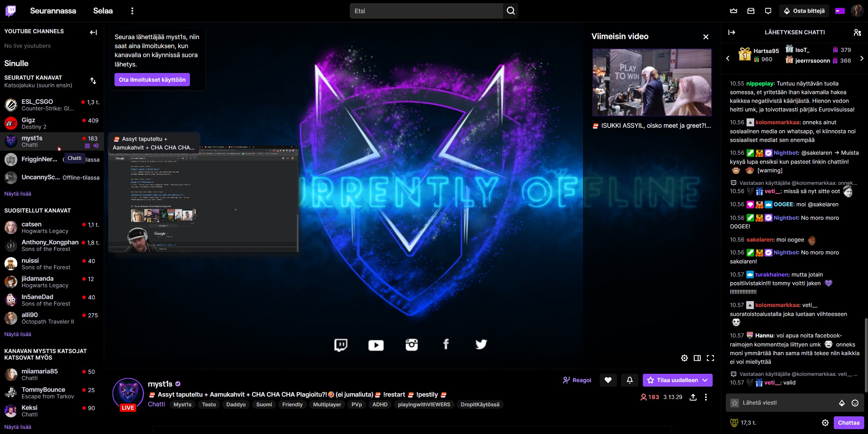Open sort options for Seuratut kanavat
Screen dimensions: 868x434
coord(93,81)
